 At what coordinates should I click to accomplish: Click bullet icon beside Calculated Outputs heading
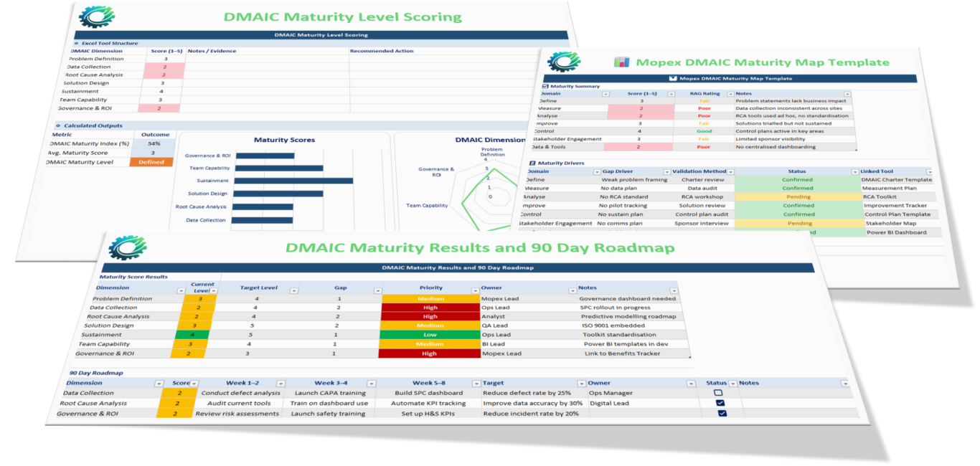click(x=57, y=125)
